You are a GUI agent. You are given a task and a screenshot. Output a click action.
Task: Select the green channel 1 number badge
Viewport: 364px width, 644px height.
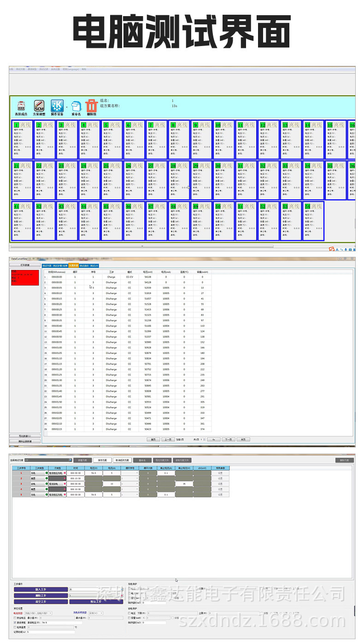(17, 125)
